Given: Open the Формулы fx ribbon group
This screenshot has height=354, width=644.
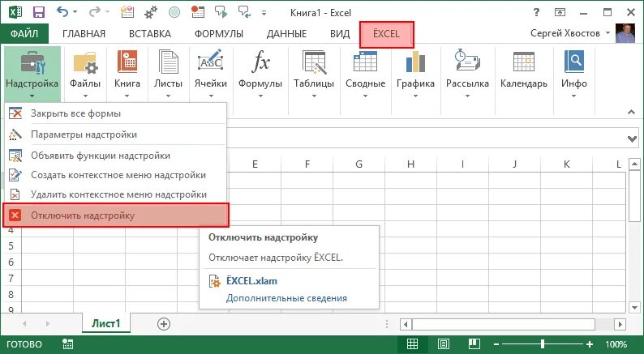Looking at the screenshot, I should coord(260,74).
